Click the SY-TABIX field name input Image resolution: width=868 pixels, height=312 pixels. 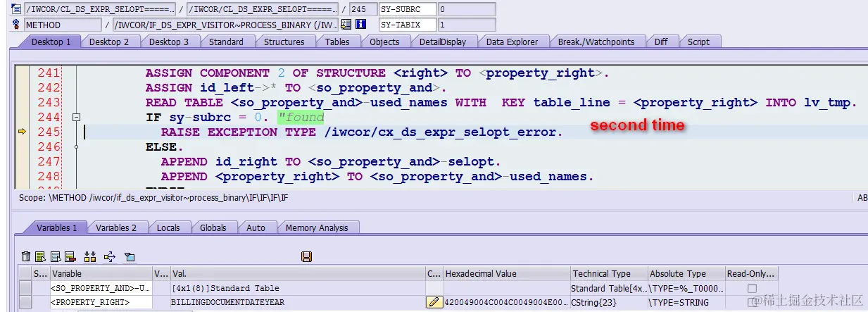point(407,25)
